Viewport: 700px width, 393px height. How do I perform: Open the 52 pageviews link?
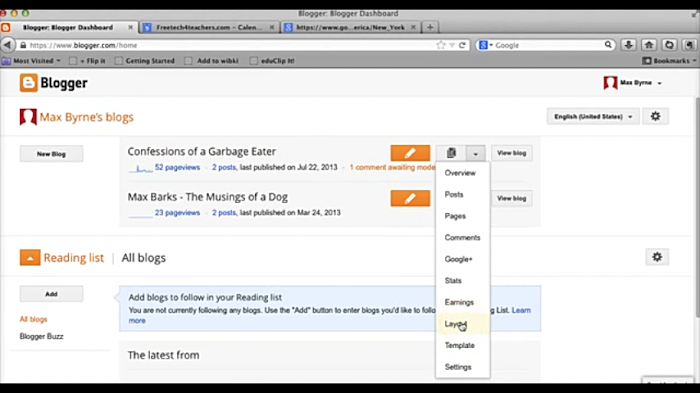pos(177,167)
